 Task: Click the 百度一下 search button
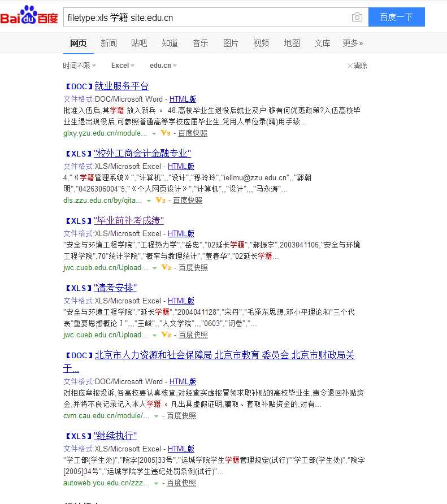pyautogui.click(x=397, y=17)
